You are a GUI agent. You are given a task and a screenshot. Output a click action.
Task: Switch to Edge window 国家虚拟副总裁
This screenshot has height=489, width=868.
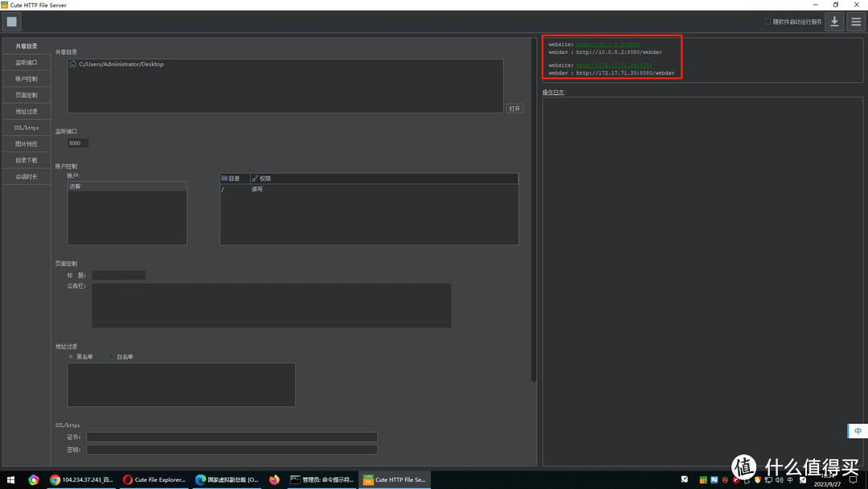pyautogui.click(x=227, y=479)
